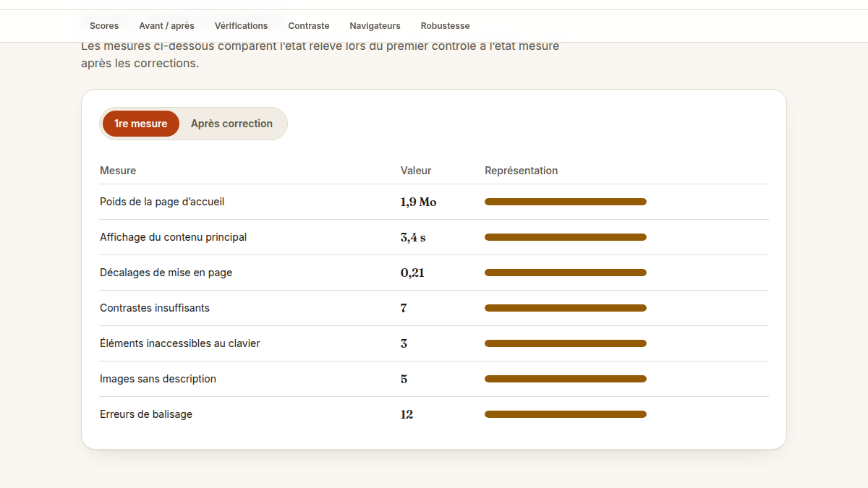Click the value 5 for Images sans description
This screenshot has width=868, height=488.
[404, 379]
